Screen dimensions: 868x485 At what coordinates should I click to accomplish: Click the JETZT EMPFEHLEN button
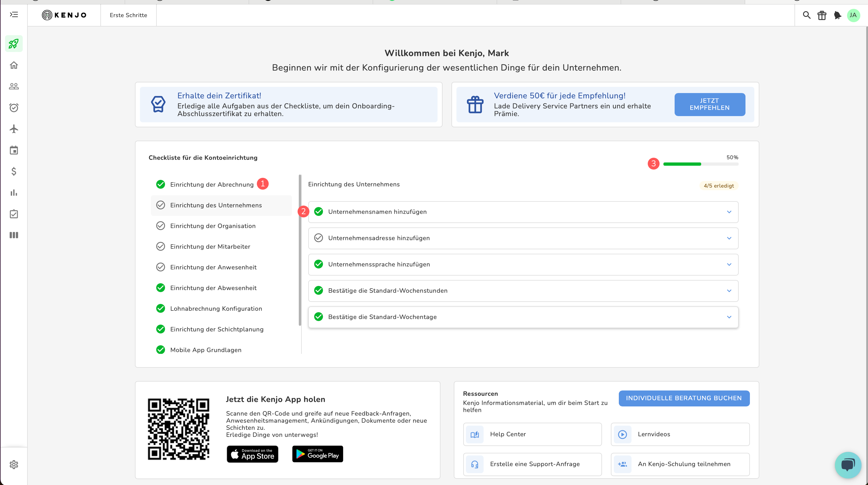coord(710,105)
